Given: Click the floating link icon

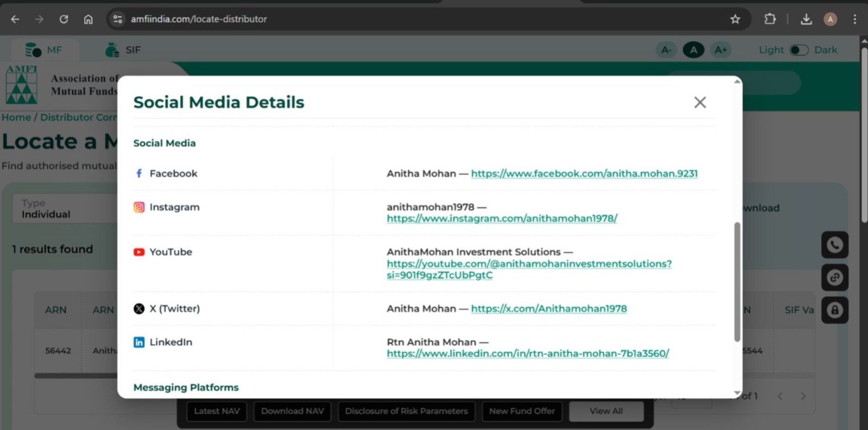Looking at the screenshot, I should (x=834, y=278).
